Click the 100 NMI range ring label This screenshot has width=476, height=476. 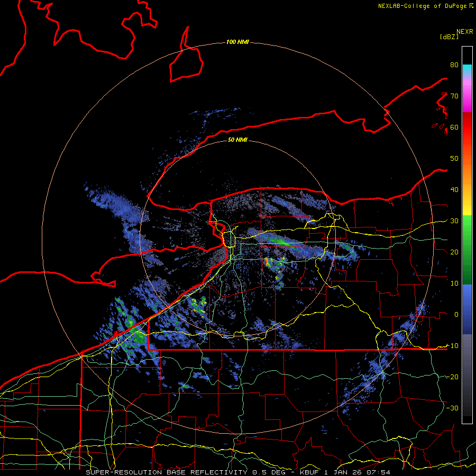[237, 42]
